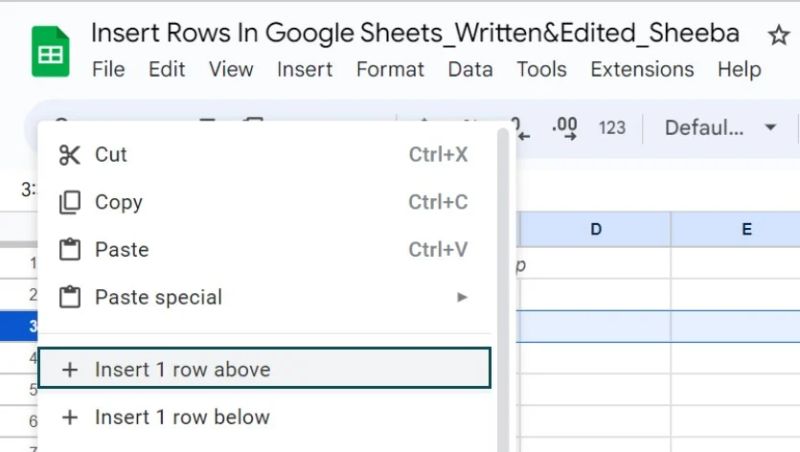This screenshot has height=452, width=800.
Task: Click cell E1 in the grid
Action: click(735, 263)
